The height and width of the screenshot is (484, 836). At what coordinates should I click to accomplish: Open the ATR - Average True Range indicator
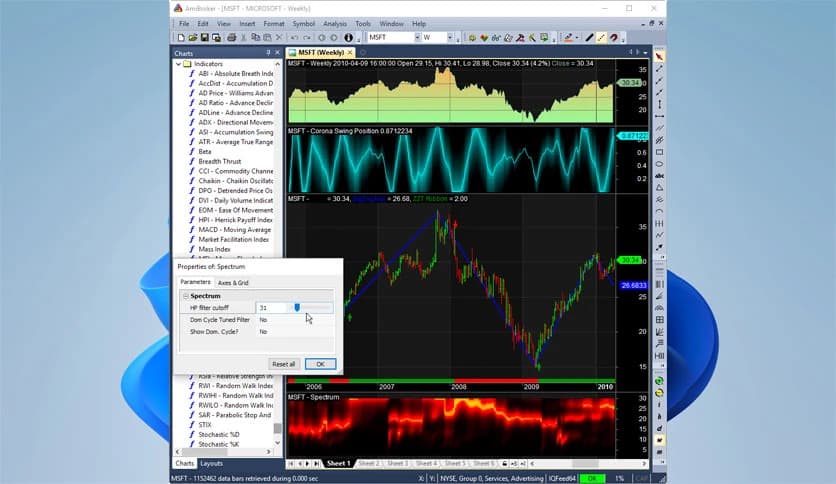pos(236,142)
